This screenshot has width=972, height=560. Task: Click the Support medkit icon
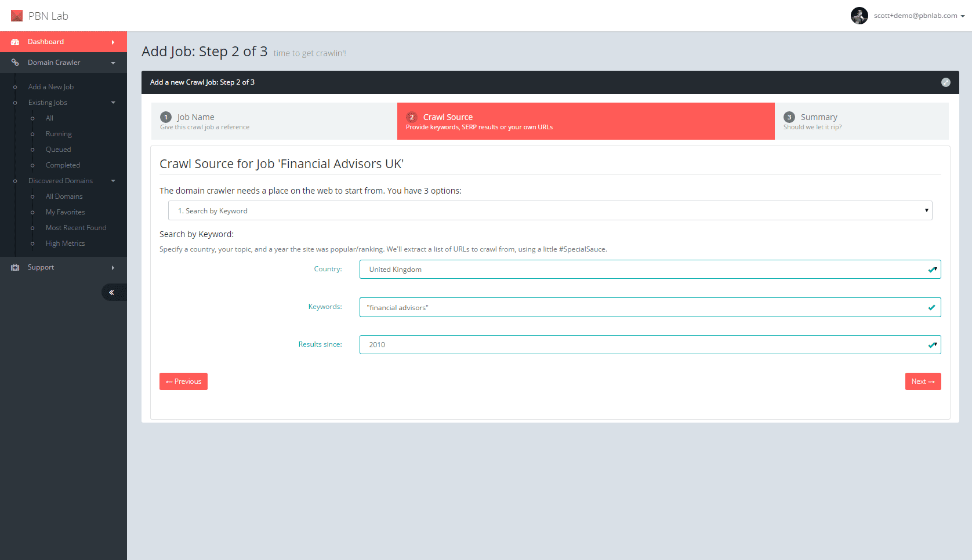coord(16,267)
